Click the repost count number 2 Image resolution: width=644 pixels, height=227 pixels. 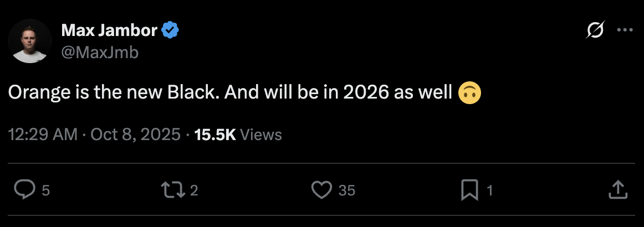(x=194, y=190)
